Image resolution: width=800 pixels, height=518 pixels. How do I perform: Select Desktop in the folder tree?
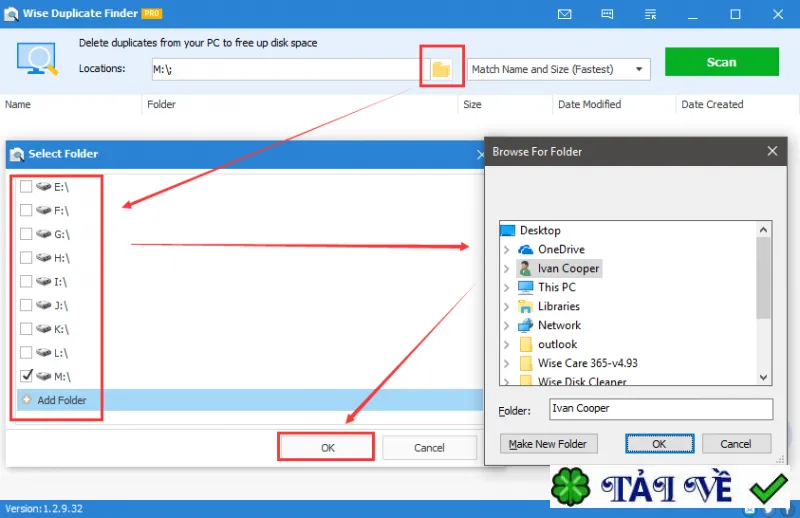tap(540, 231)
